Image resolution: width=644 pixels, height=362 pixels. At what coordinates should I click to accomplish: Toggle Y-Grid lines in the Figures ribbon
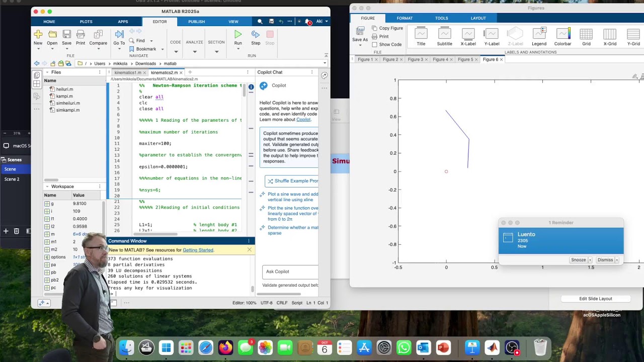coord(633,34)
